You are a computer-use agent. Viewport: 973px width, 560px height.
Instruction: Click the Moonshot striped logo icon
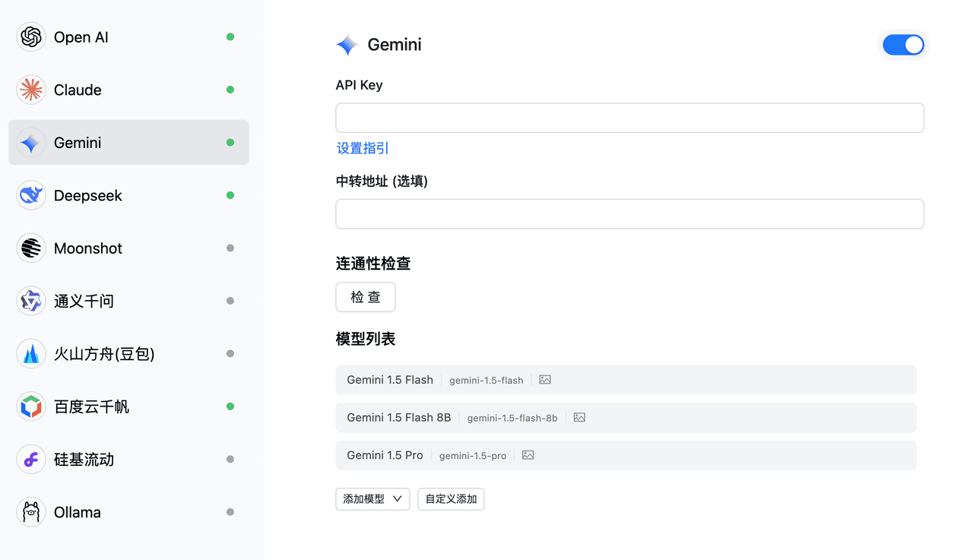(31, 248)
